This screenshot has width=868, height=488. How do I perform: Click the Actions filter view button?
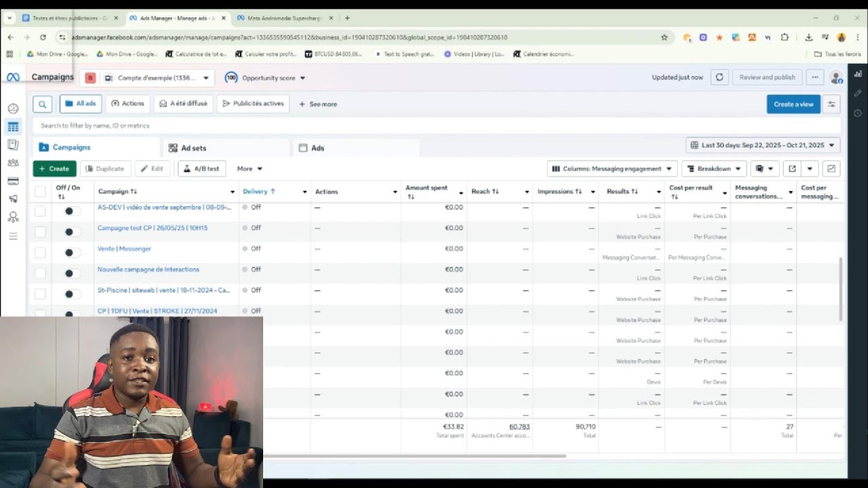[127, 104]
